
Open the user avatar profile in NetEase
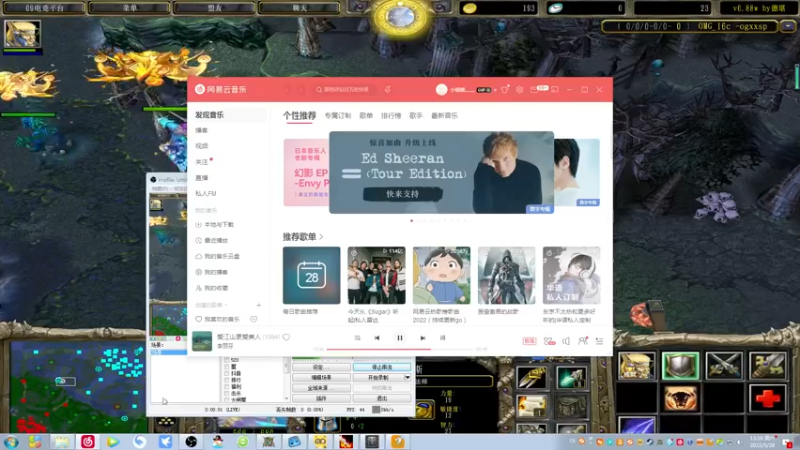tap(441, 89)
